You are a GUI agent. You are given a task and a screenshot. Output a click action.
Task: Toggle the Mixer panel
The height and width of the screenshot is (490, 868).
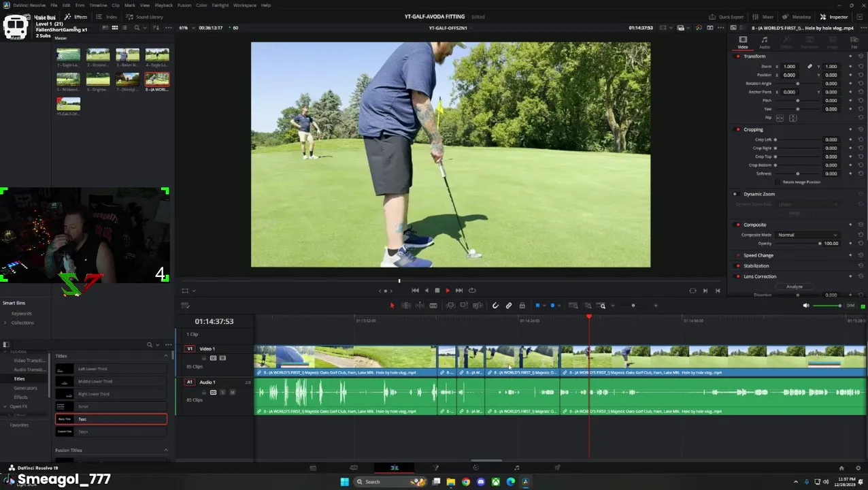pos(763,17)
